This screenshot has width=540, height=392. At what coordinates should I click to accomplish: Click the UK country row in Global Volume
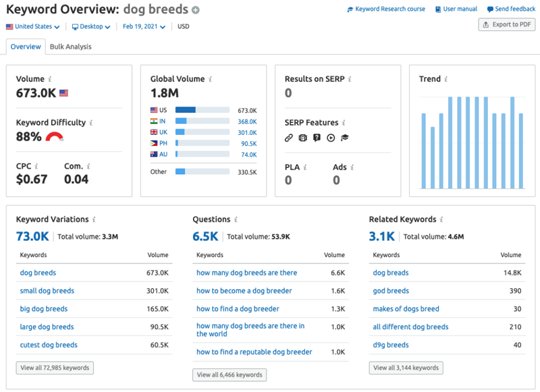point(204,132)
